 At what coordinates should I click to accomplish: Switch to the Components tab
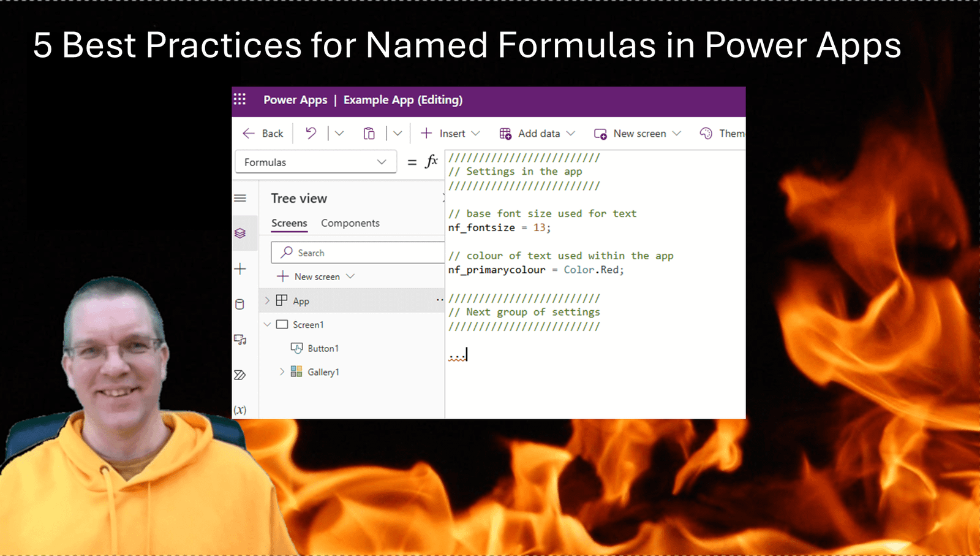pyautogui.click(x=350, y=223)
